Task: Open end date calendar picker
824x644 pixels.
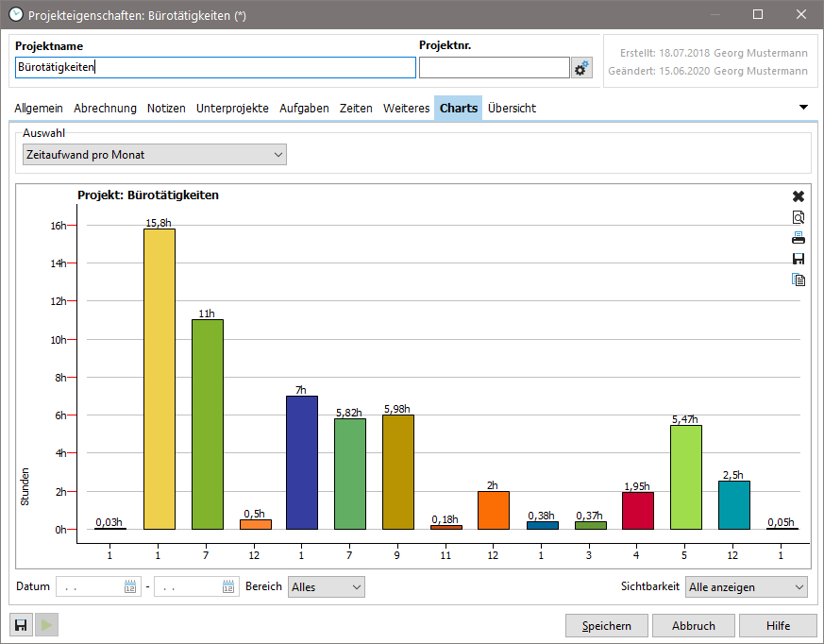Action: point(228,587)
